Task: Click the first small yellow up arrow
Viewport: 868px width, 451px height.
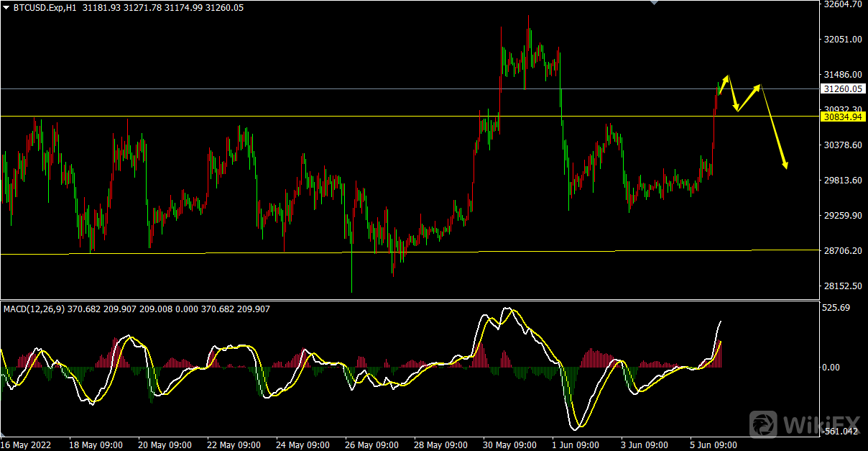Action: click(726, 77)
